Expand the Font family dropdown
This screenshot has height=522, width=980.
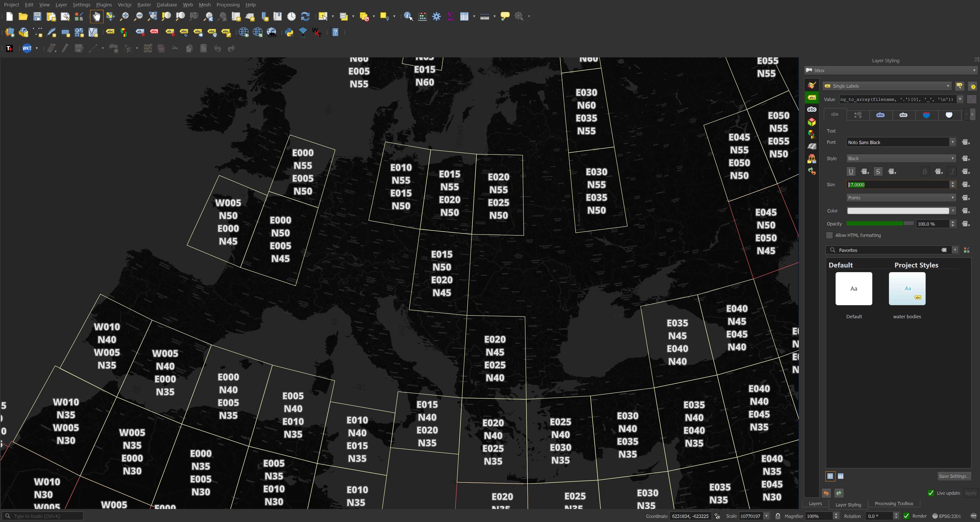[x=952, y=142]
